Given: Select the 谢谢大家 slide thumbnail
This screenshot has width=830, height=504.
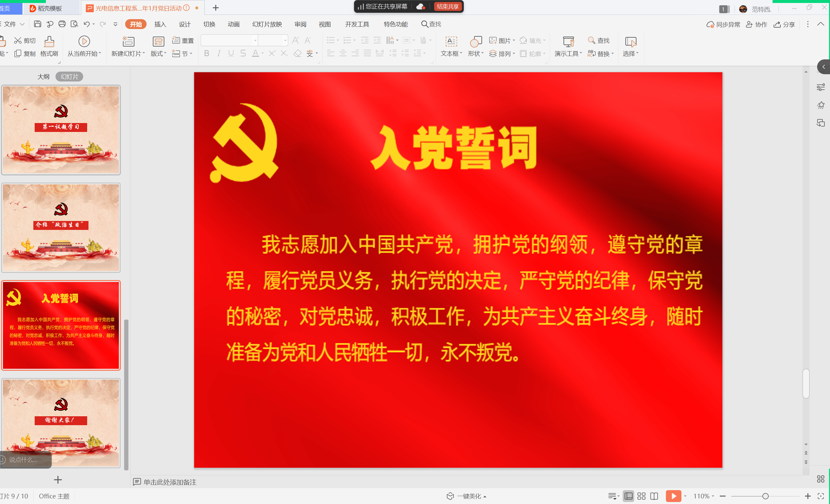Looking at the screenshot, I should (61, 423).
